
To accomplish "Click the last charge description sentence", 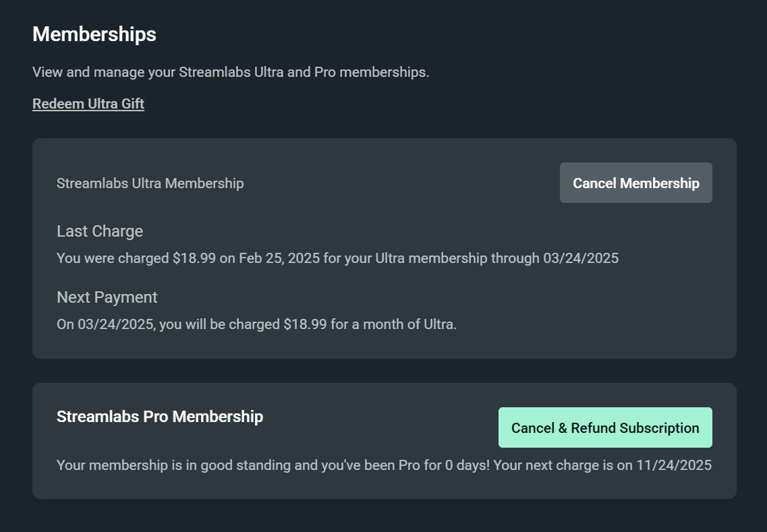I will (x=337, y=258).
